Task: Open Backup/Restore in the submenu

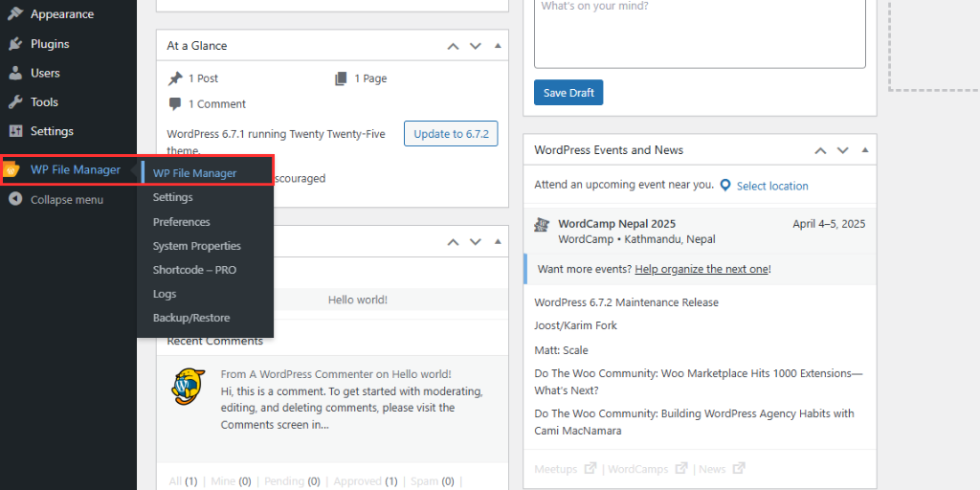Action: [191, 318]
